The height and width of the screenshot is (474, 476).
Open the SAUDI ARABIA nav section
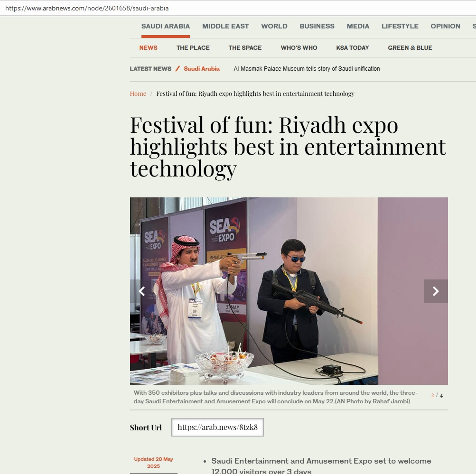(x=166, y=26)
